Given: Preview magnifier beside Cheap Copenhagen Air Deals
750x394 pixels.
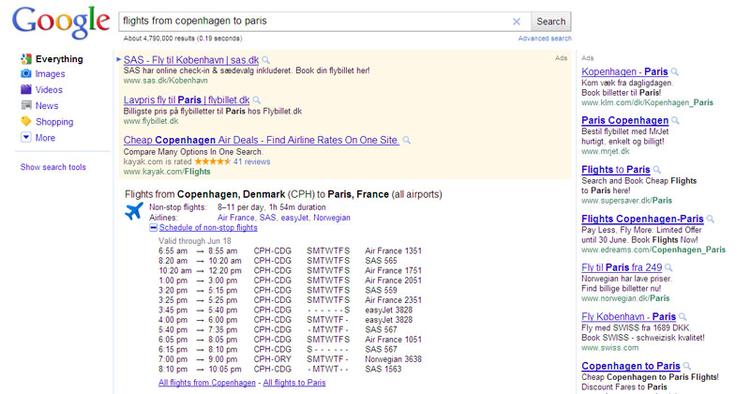Looking at the screenshot, I should tap(407, 140).
